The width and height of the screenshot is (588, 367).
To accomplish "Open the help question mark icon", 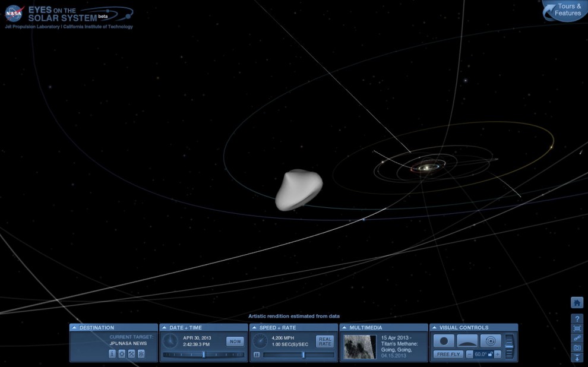I will point(577,319).
